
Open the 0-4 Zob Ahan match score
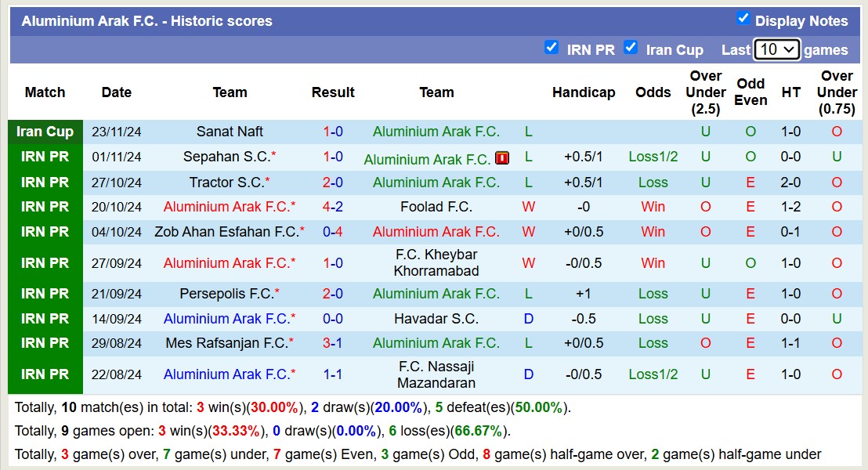click(x=333, y=232)
